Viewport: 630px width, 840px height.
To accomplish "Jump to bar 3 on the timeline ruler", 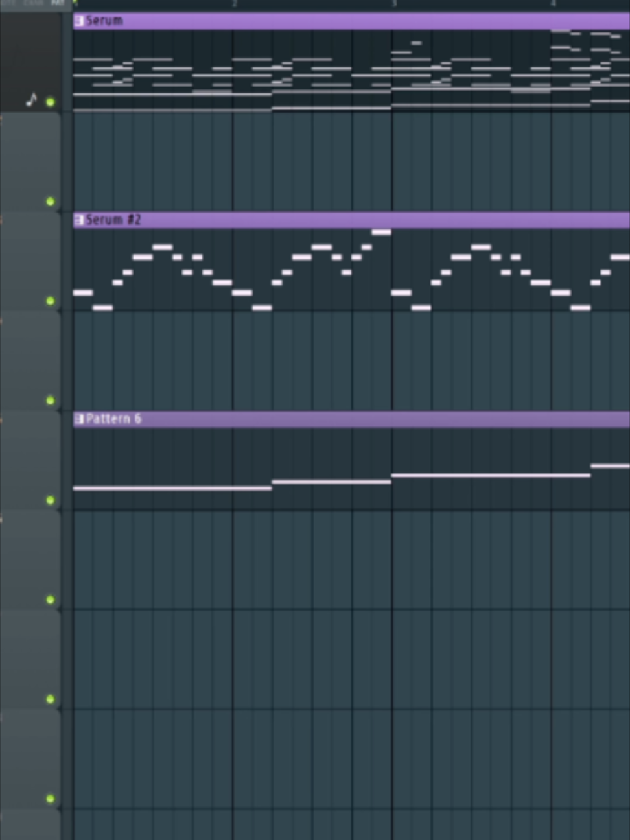I will pos(394,4).
